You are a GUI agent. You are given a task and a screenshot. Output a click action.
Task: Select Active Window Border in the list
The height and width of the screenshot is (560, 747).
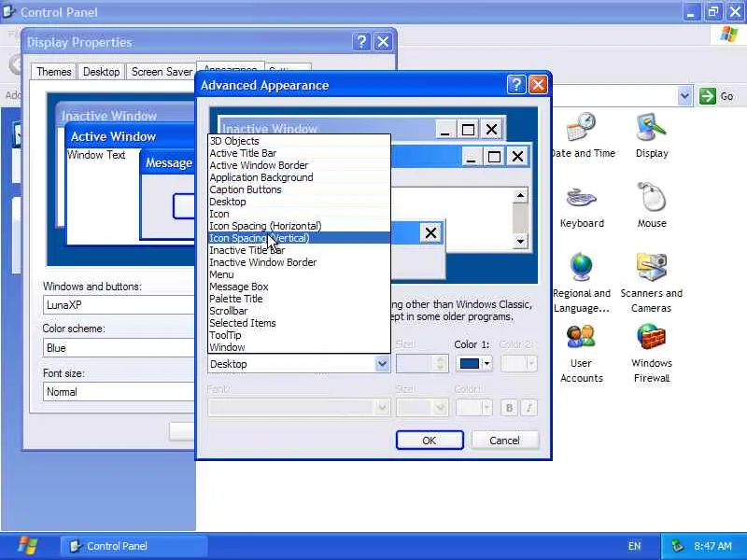(x=299, y=165)
